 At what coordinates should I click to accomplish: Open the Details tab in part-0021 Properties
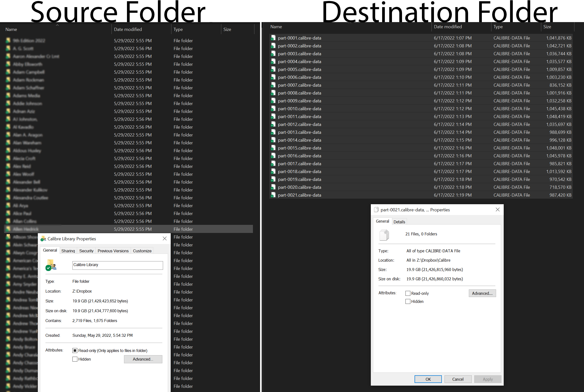399,222
